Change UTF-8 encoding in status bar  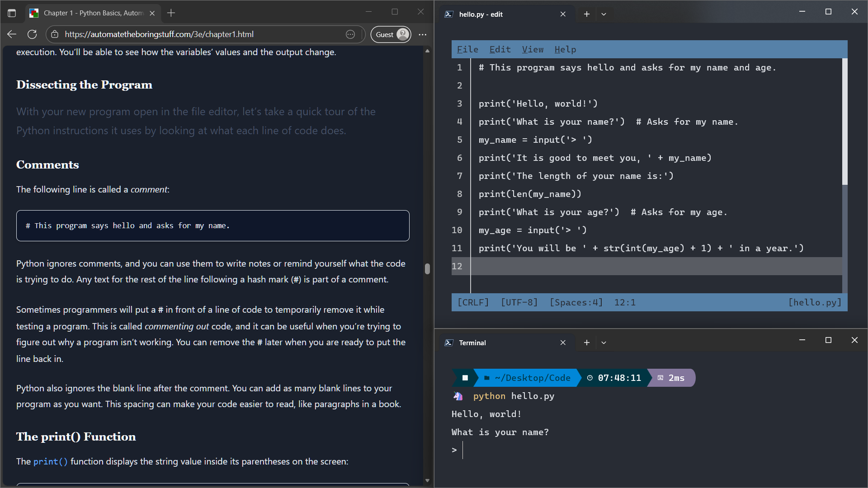(x=519, y=302)
